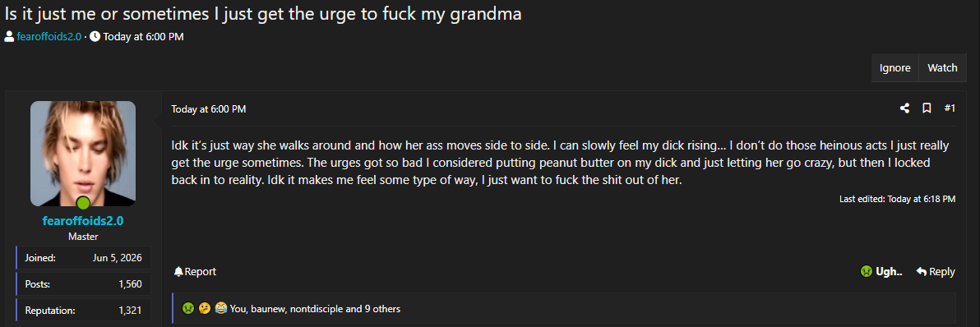Click the share icon on post #1
Viewport: 980px width, 327px height.
tap(904, 108)
